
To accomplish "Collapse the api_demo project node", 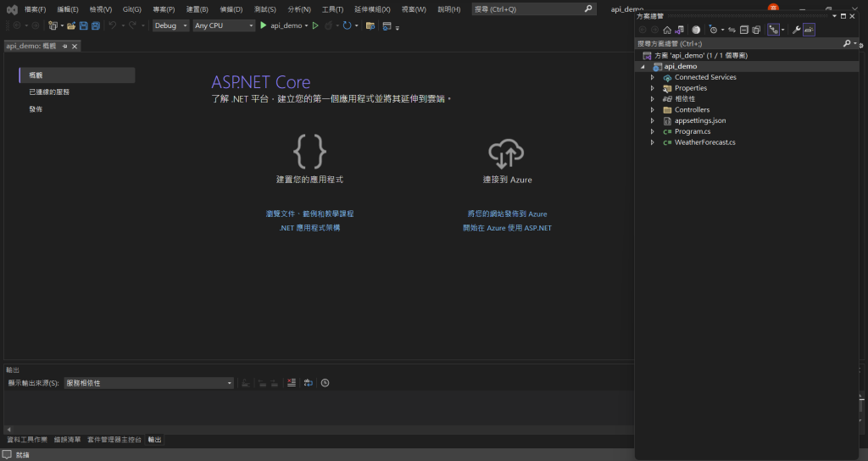I will click(x=643, y=67).
